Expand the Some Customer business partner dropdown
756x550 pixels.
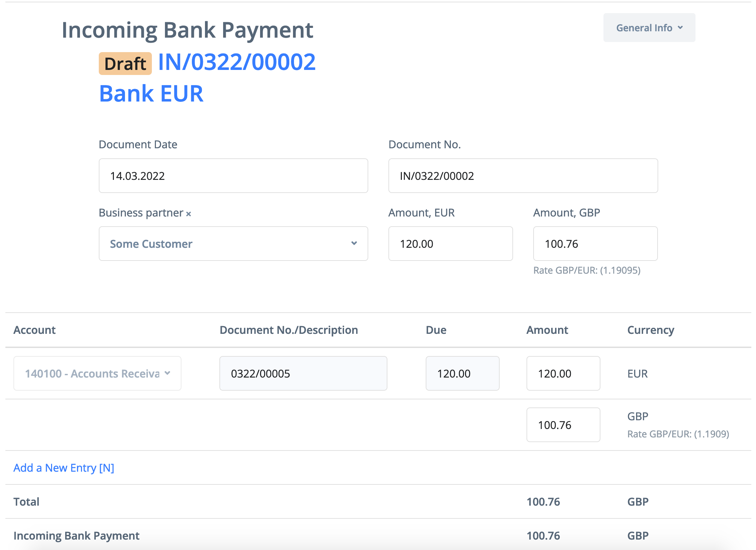point(233,244)
